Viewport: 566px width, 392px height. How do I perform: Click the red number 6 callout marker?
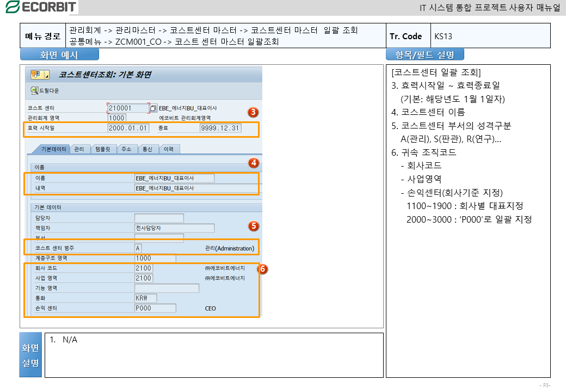click(262, 269)
